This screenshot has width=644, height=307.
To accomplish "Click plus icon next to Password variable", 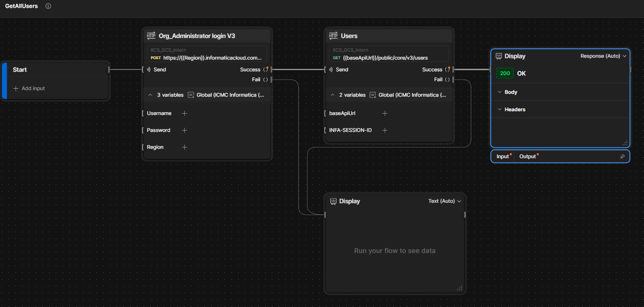I will pyautogui.click(x=184, y=130).
